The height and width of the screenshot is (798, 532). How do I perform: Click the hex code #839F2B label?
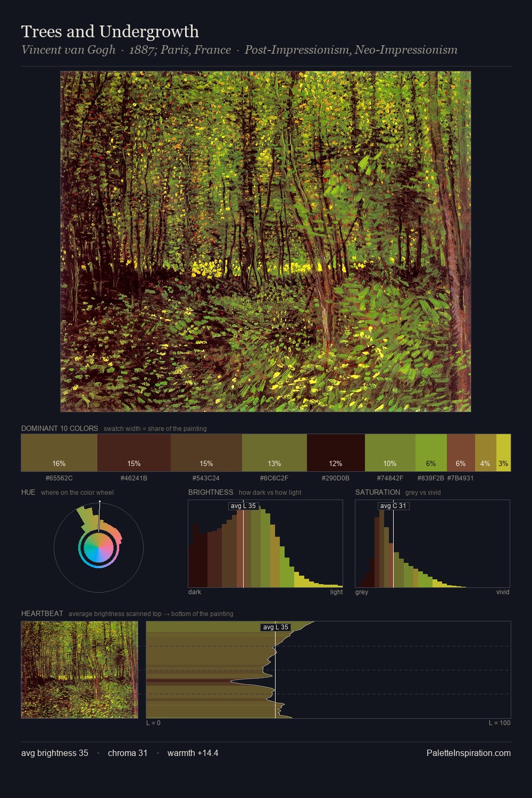(x=430, y=478)
